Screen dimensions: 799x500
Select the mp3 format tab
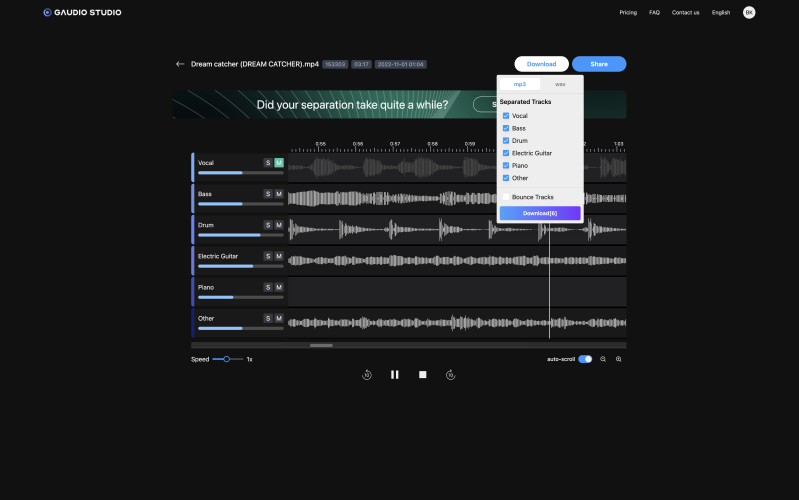pyautogui.click(x=520, y=84)
